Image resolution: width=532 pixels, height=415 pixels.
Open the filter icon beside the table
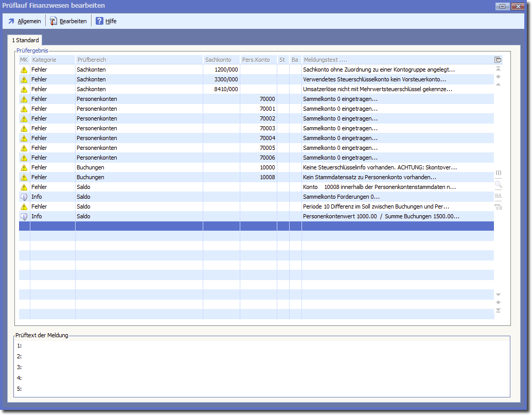pyautogui.click(x=498, y=207)
